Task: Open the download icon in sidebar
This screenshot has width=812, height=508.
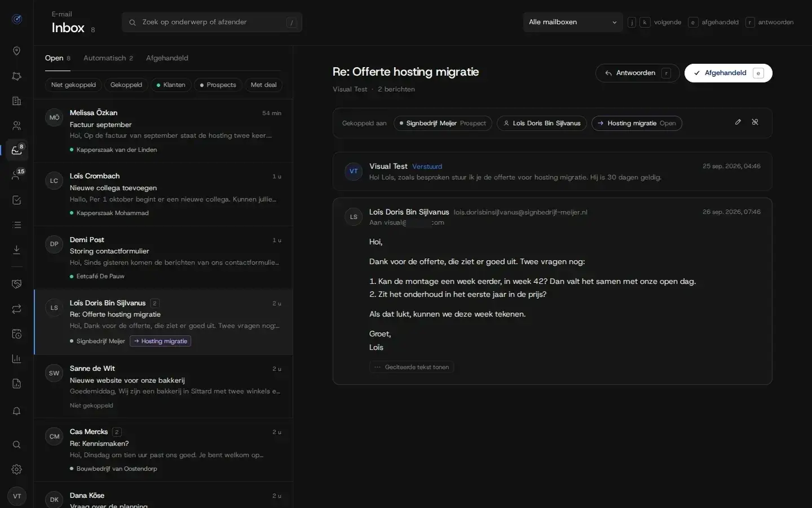Action: [17, 249]
